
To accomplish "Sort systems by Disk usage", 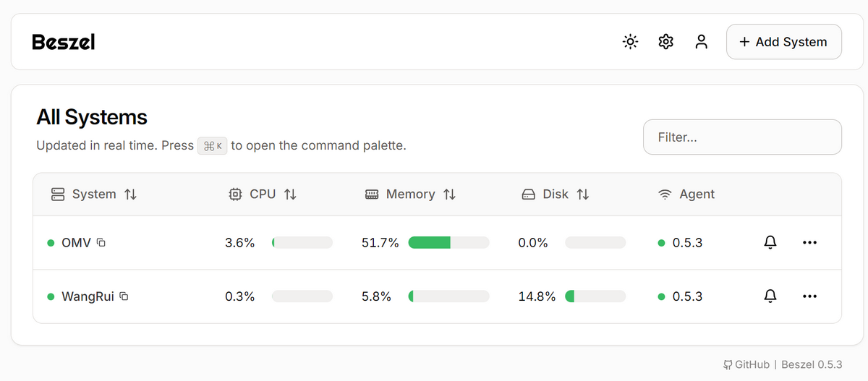I will [556, 194].
